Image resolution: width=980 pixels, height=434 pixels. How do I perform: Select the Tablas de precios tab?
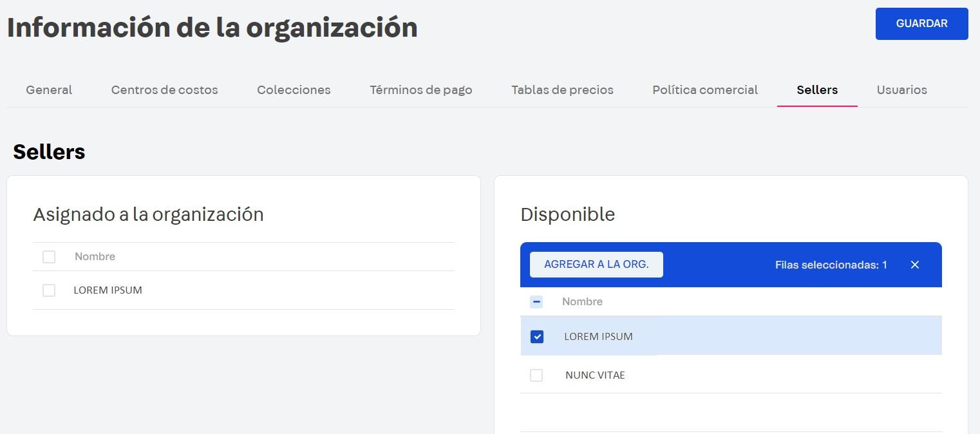(562, 90)
